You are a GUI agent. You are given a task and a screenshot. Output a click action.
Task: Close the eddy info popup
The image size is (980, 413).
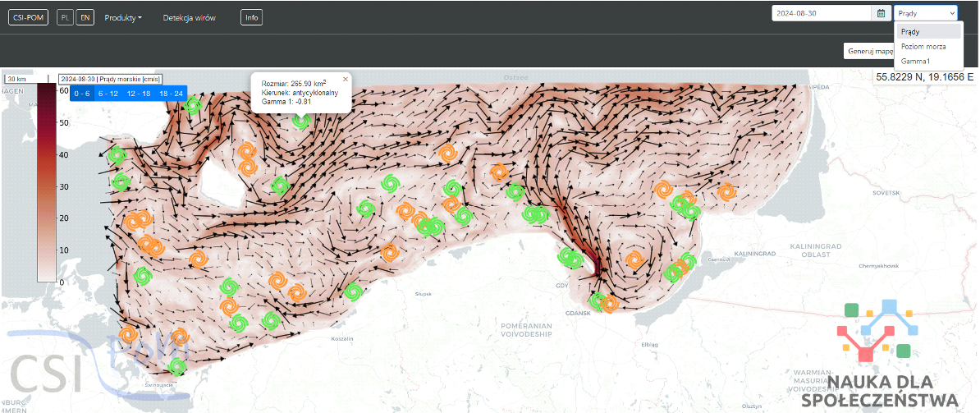pos(346,79)
